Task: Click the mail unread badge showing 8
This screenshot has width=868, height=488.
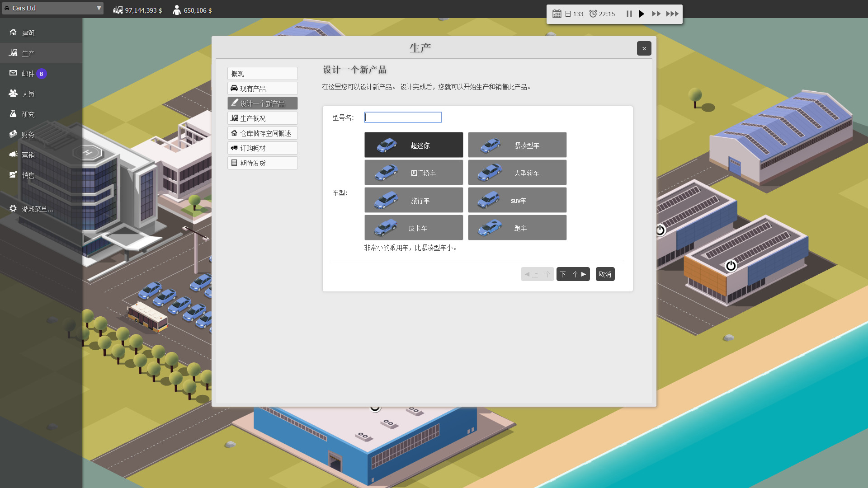Action: 41,74
